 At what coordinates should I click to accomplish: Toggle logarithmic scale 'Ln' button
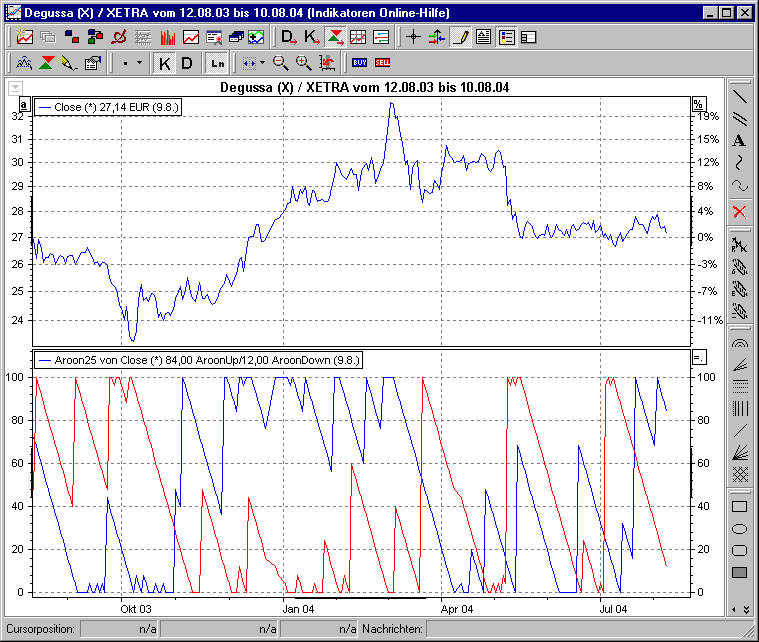pyautogui.click(x=217, y=63)
